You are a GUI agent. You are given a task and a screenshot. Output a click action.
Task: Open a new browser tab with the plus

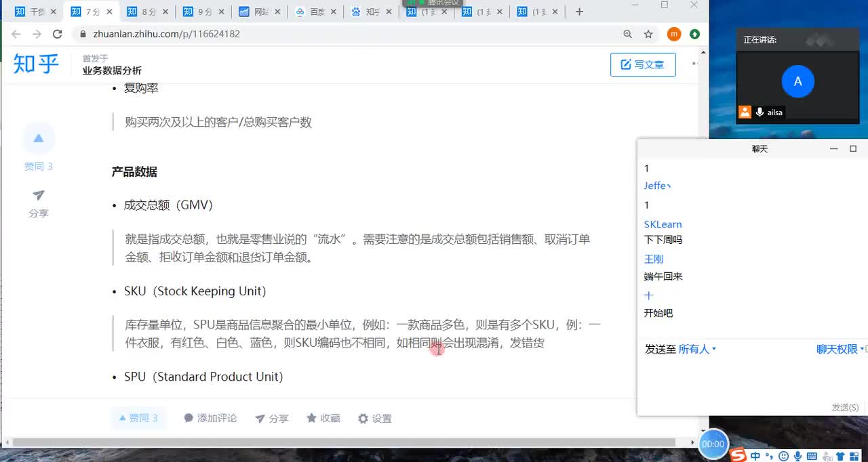[579, 12]
